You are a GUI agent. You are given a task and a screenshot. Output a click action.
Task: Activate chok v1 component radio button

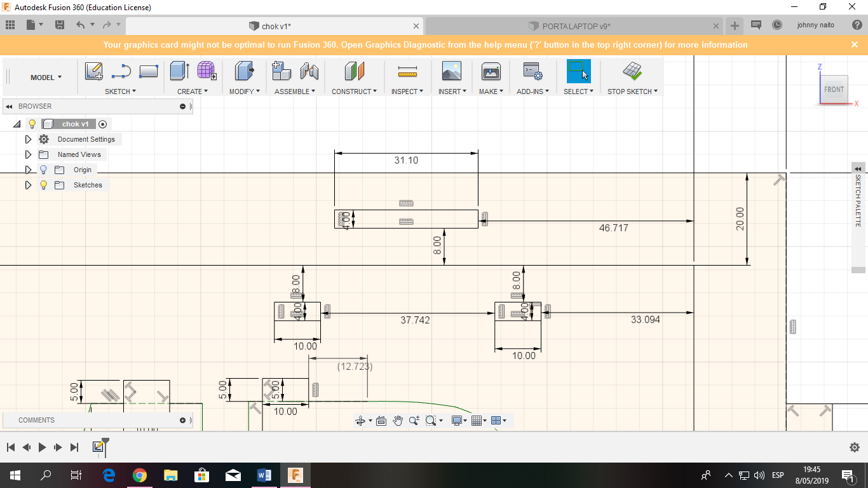point(103,124)
